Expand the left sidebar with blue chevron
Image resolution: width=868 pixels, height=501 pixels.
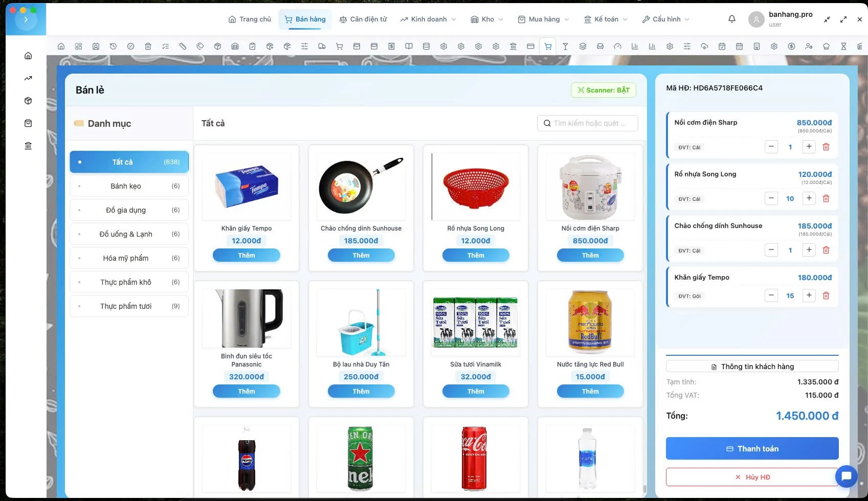pos(26,19)
